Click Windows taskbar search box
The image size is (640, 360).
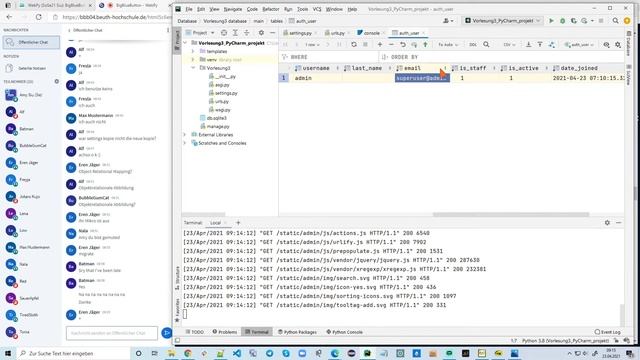click(73, 353)
